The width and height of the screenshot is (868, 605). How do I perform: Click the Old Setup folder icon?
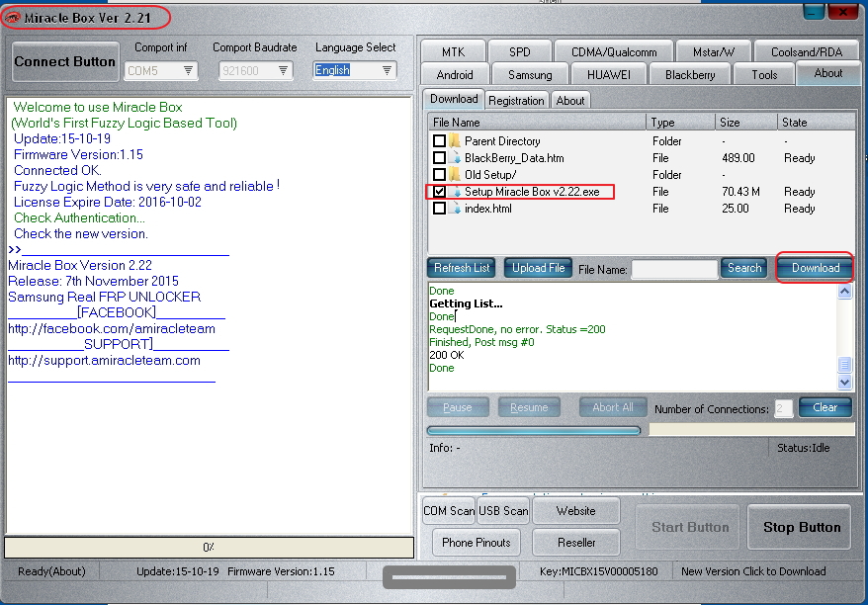coord(455,174)
